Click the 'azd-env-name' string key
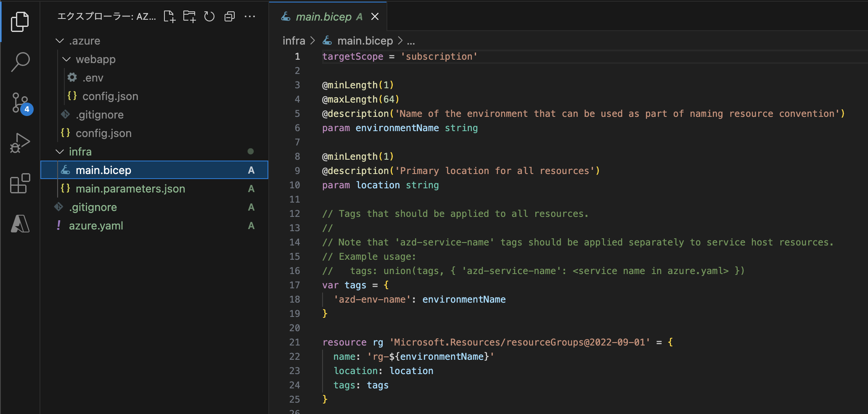The height and width of the screenshot is (414, 868). [372, 299]
